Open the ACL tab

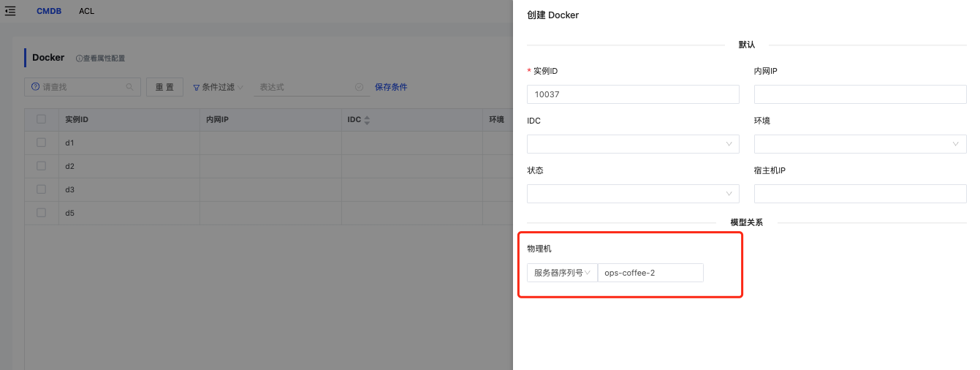point(86,11)
